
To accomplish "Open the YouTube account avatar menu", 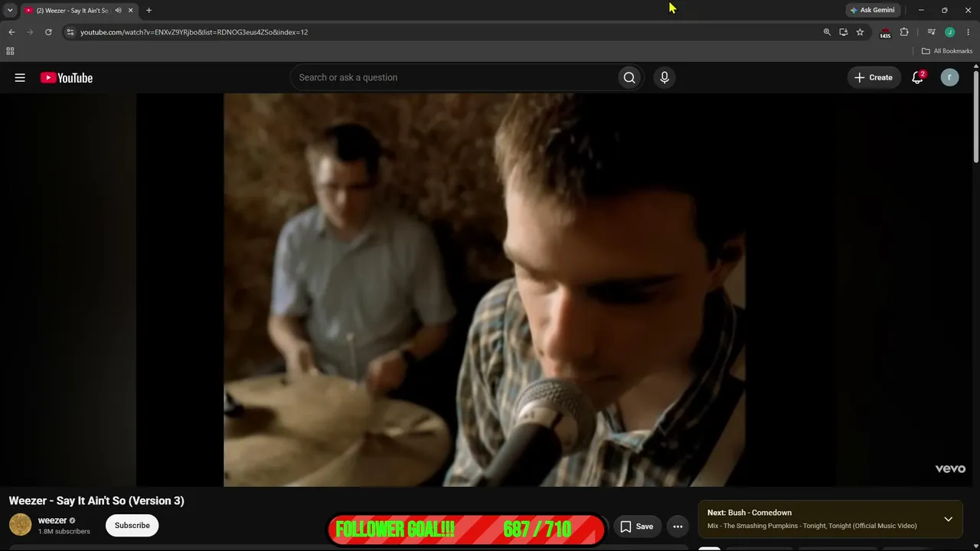I will [x=949, y=77].
